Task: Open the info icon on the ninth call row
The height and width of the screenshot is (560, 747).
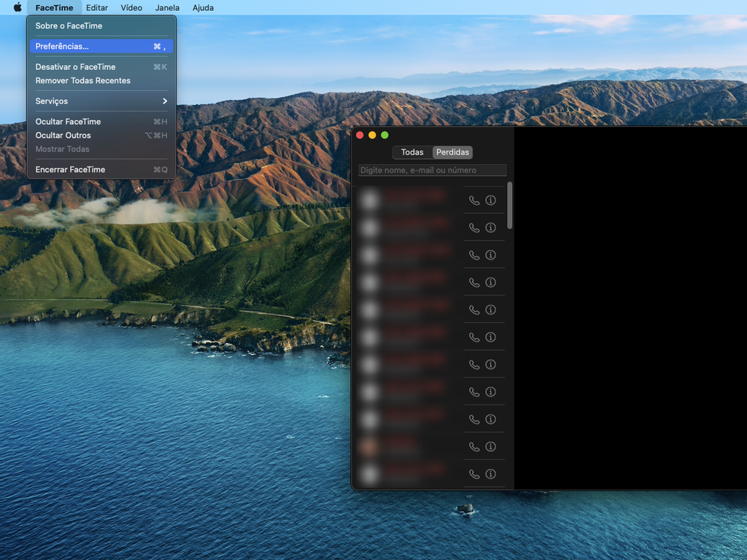Action: 490,419
